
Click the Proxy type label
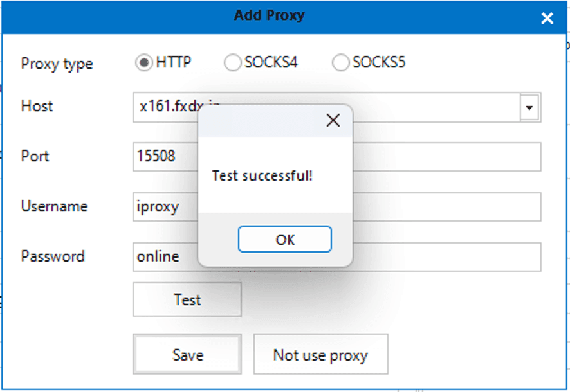click(57, 64)
